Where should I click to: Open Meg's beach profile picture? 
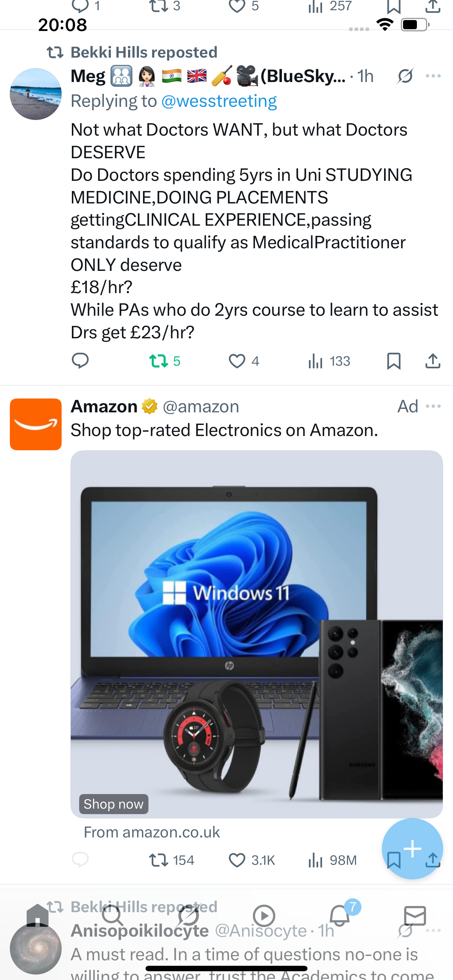(36, 94)
